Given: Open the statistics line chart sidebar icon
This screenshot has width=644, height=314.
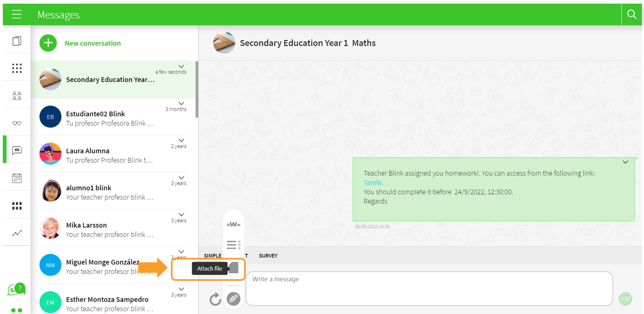Looking at the screenshot, I should tap(17, 233).
